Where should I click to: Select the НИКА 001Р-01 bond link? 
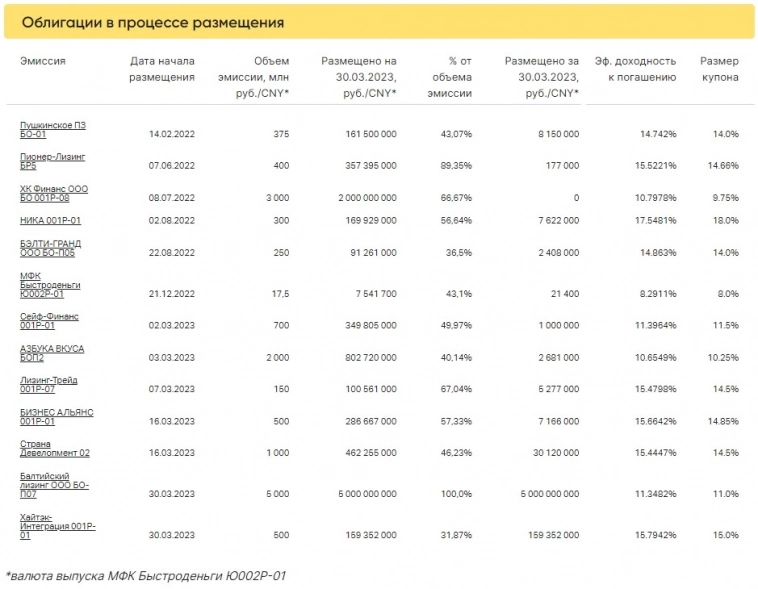(50, 219)
